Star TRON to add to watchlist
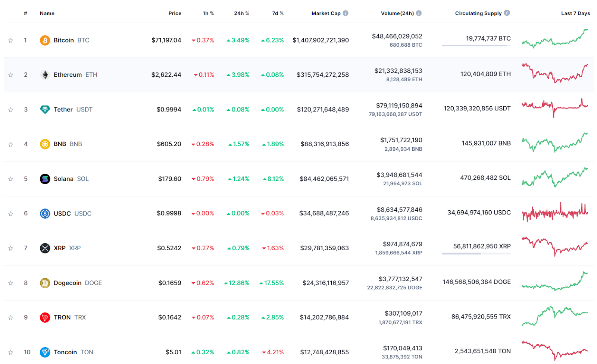The height and width of the screenshot is (364, 597). click(11, 318)
